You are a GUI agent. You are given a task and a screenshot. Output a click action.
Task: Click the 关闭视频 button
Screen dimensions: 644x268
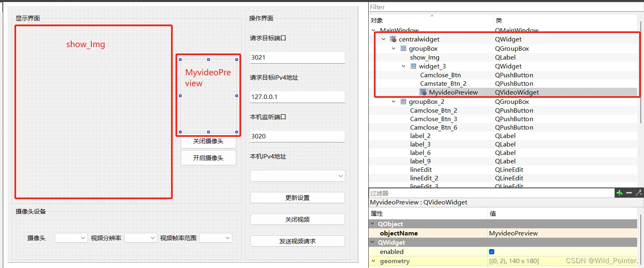coord(297,219)
